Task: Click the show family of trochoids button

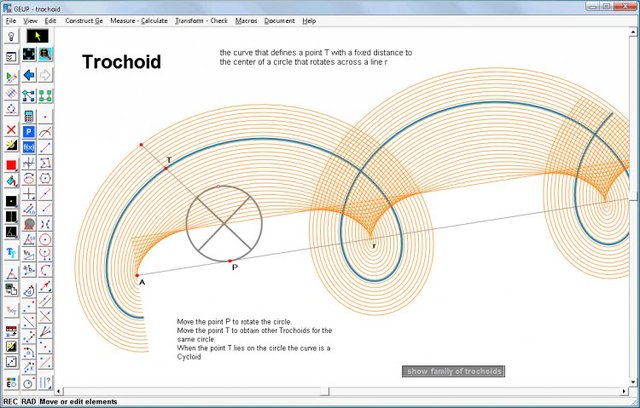Action: [453, 371]
